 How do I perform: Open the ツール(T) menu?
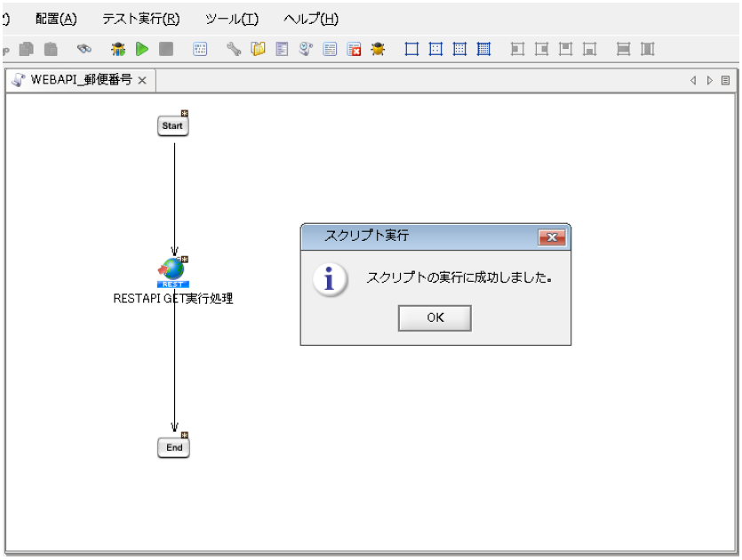[x=231, y=19]
